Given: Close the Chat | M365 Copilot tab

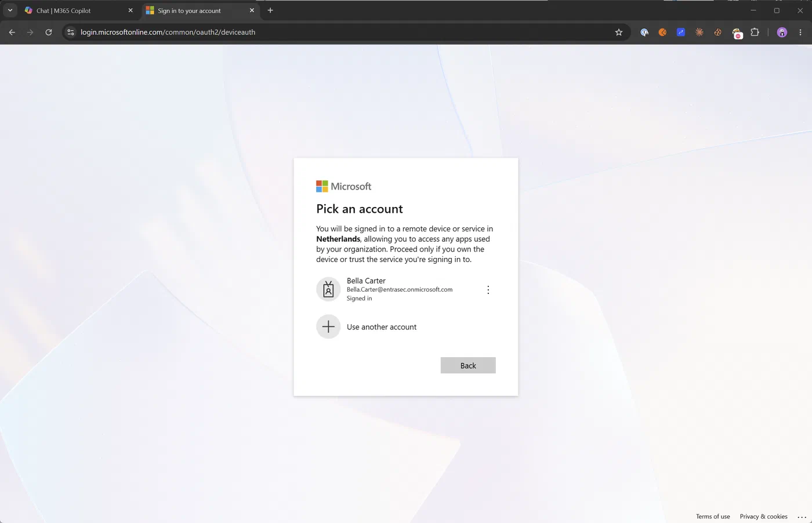Looking at the screenshot, I should click(130, 10).
